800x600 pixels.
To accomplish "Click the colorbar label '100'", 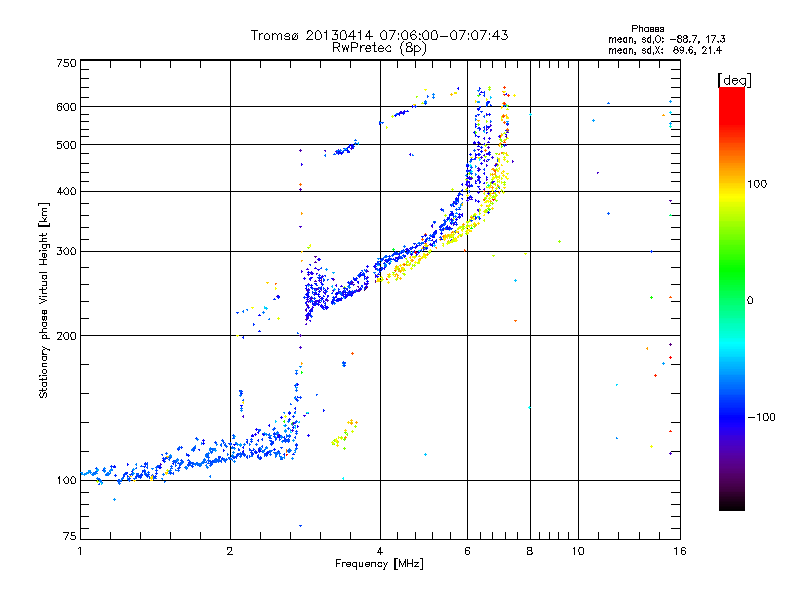I will [757, 184].
